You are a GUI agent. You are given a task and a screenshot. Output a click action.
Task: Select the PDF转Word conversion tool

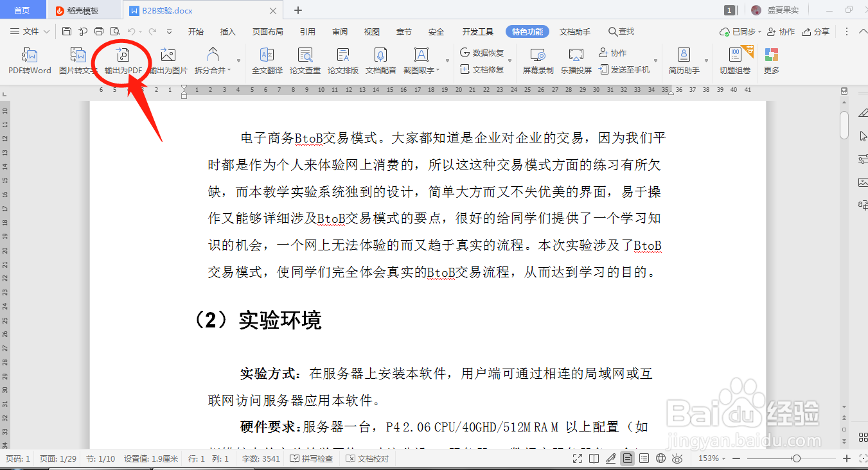(29, 61)
